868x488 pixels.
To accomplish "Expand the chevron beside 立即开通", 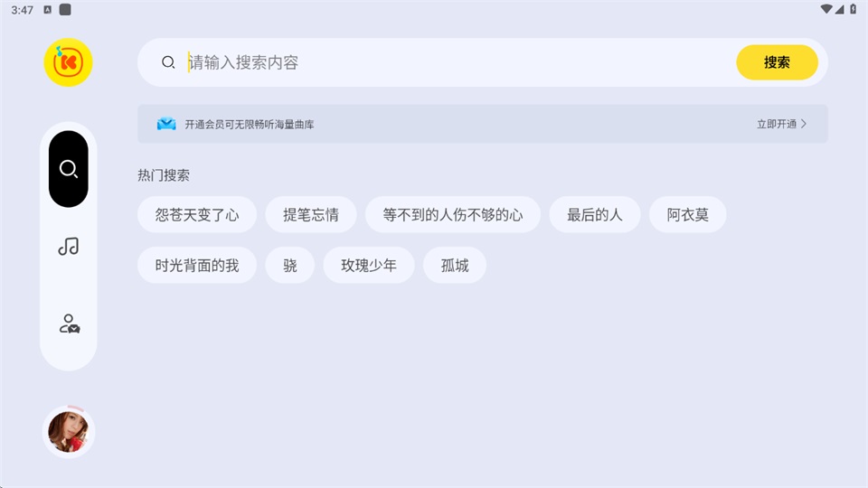I will (804, 124).
